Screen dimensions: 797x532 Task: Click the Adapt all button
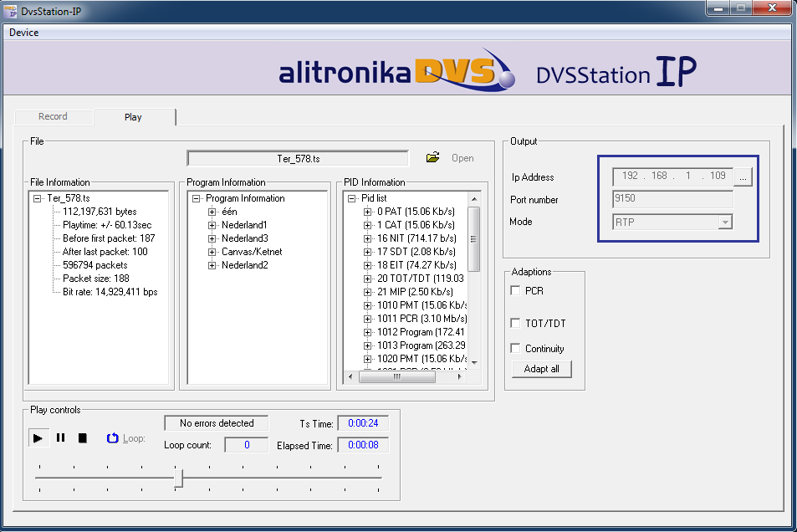541,369
